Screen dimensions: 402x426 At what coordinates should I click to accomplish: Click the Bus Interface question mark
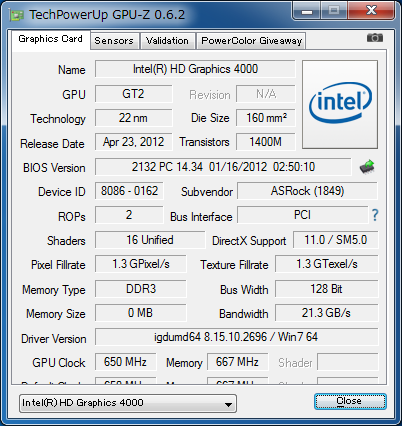pos(375,215)
